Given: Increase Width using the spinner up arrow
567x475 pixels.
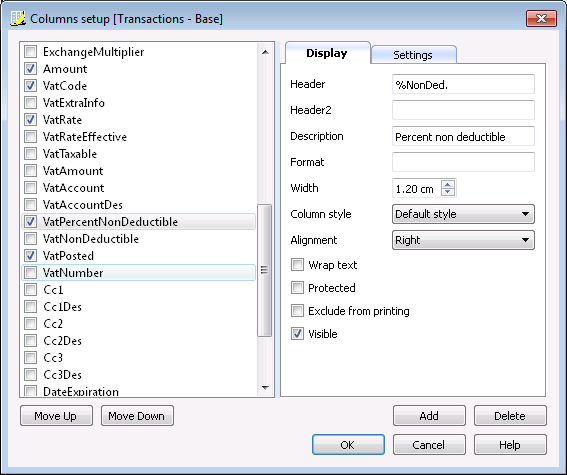Looking at the screenshot, I should (x=448, y=184).
